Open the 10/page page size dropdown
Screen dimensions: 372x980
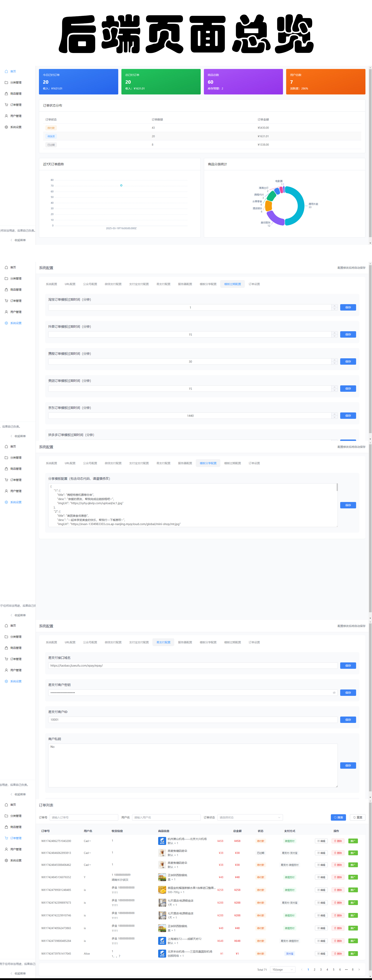(282, 969)
